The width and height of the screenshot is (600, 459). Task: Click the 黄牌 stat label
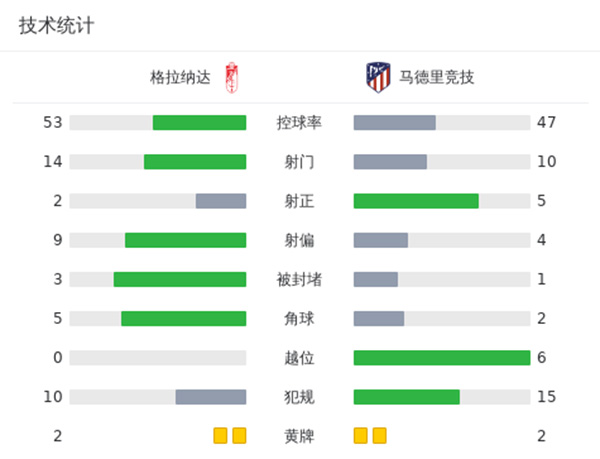click(299, 436)
